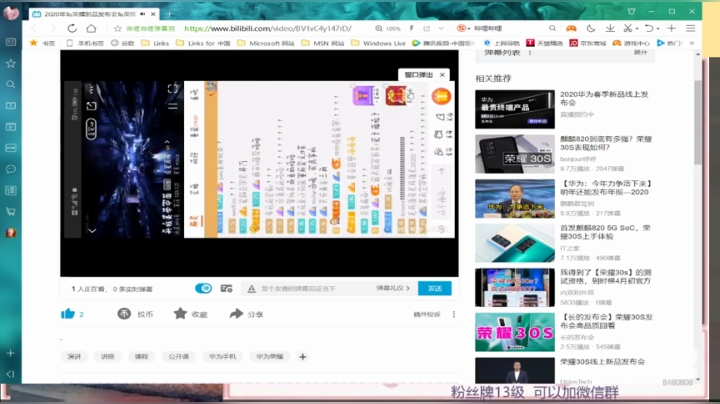Open the Links for 中国 bookmark folder
The image size is (720, 404).
(203, 43)
